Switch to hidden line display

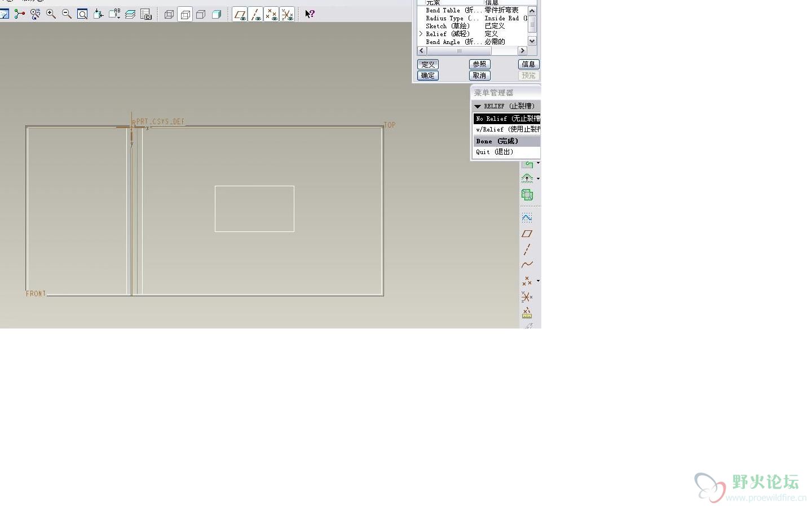pos(185,14)
